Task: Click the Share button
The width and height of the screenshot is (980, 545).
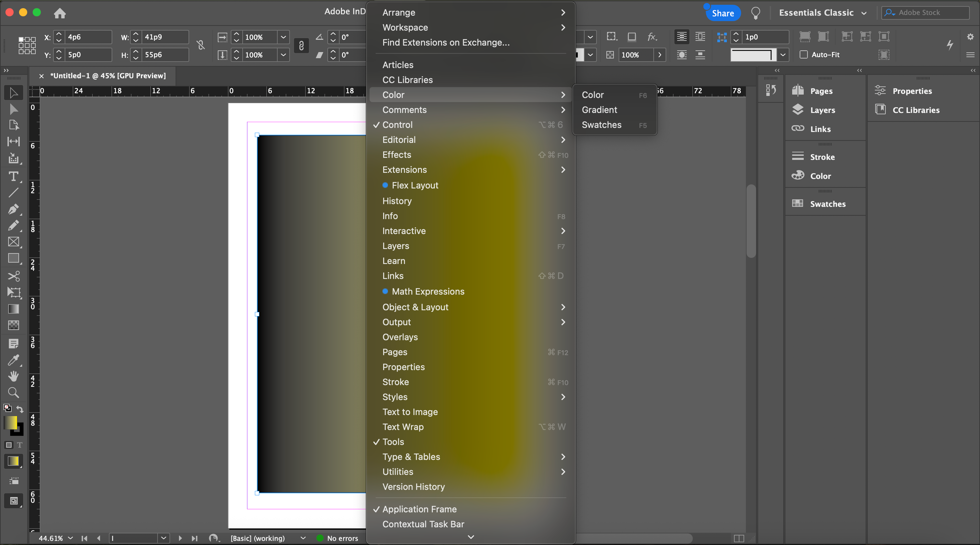Action: (722, 13)
